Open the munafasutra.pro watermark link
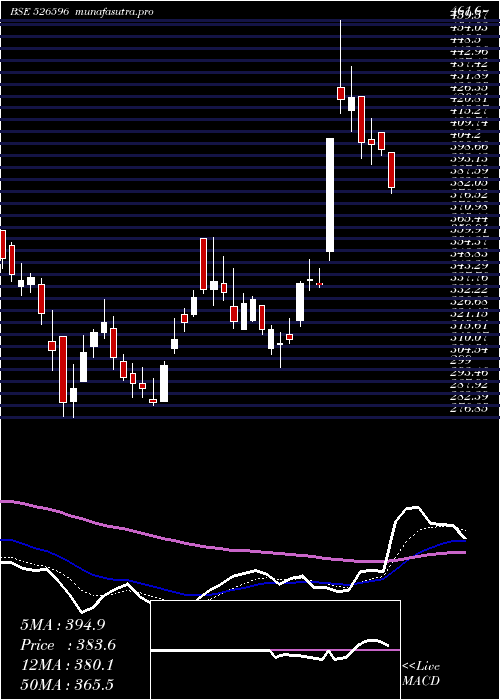The width and height of the screenshot is (500, 700). [x=115, y=12]
